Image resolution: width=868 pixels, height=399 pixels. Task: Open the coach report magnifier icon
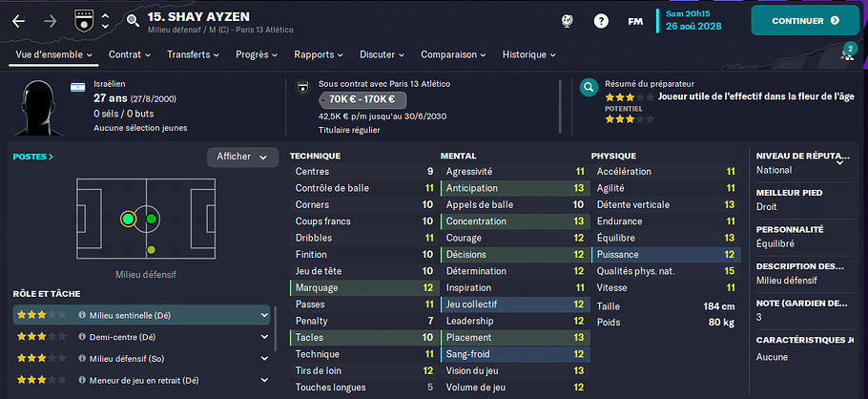pyautogui.click(x=589, y=89)
